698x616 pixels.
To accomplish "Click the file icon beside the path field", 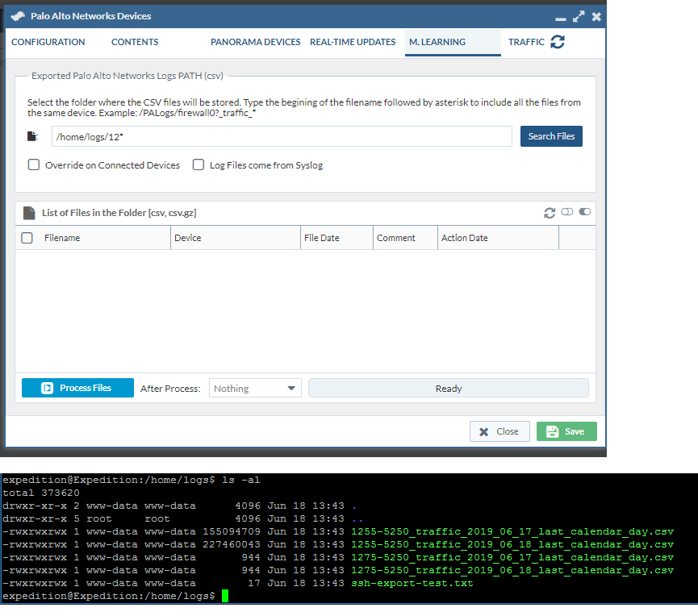I will point(33,136).
